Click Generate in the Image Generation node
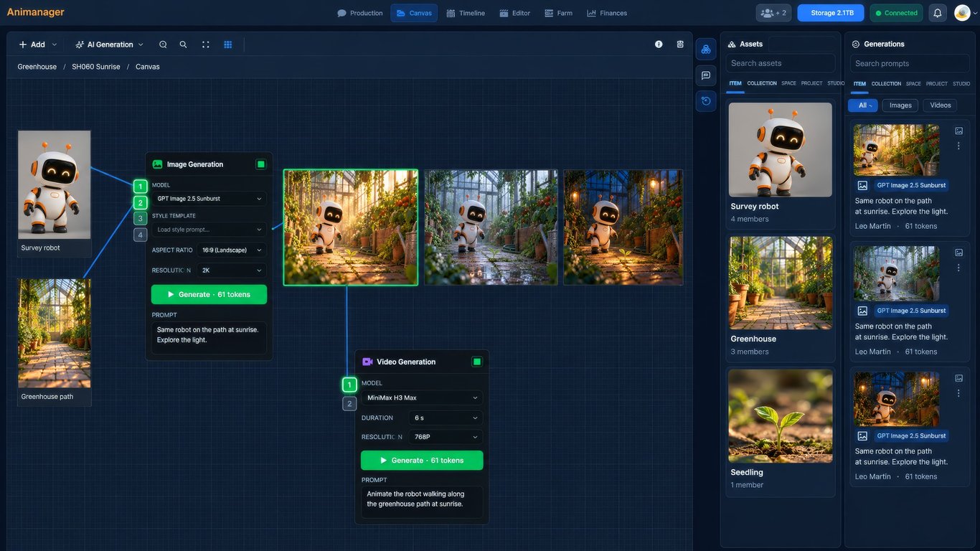The height and width of the screenshot is (551, 980). [209, 294]
